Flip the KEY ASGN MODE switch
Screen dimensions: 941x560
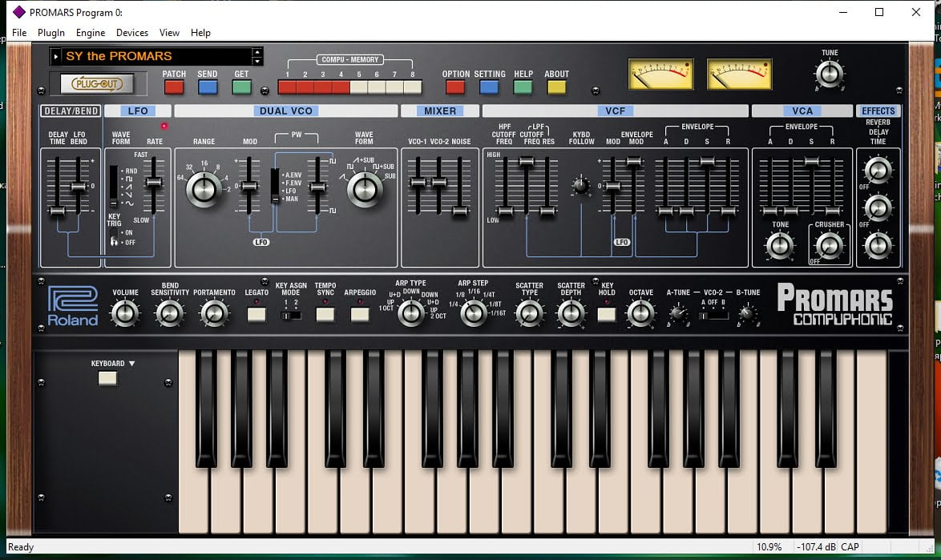click(291, 316)
